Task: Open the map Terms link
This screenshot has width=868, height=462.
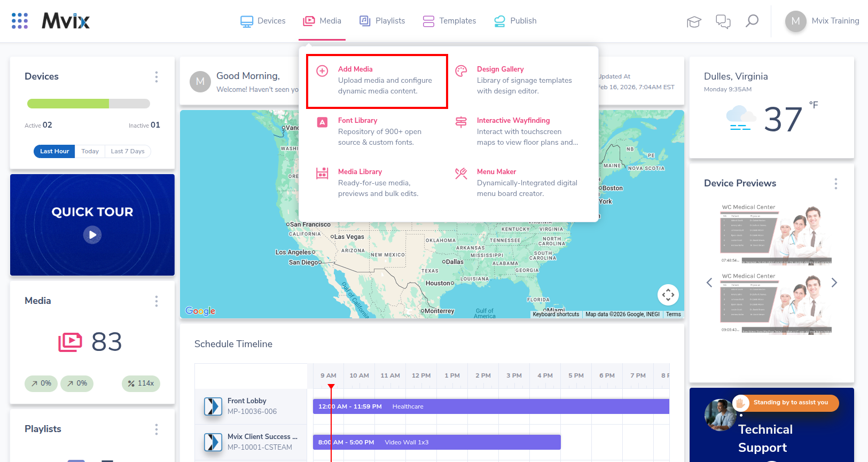Action: click(x=674, y=315)
